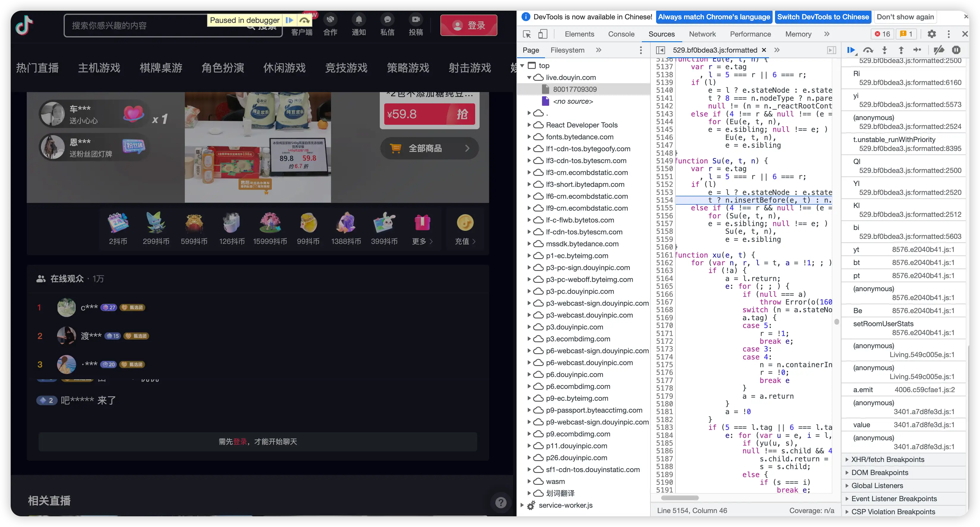The image size is (980, 527).
Task: Open 全部商品 product list
Action: (429, 148)
